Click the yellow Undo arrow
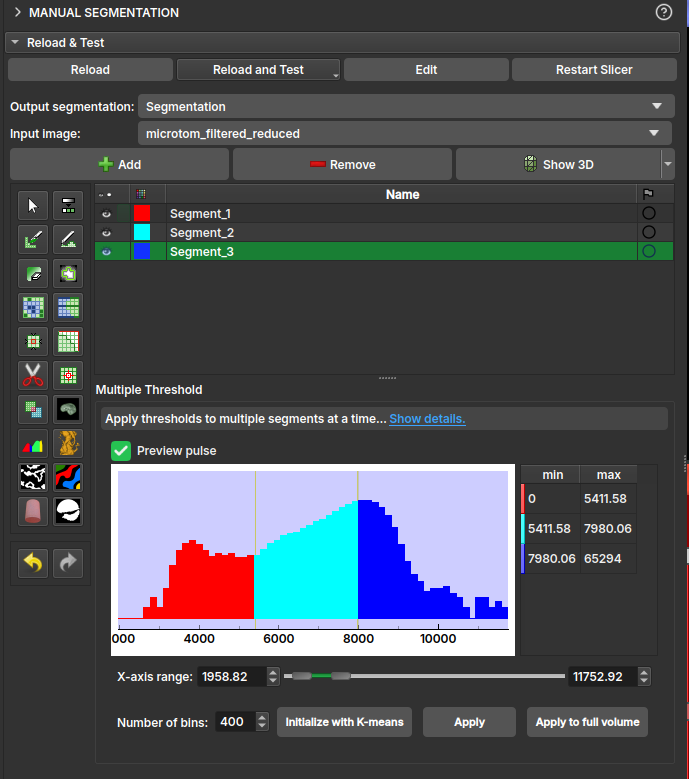The height and width of the screenshot is (779, 689). pyautogui.click(x=33, y=563)
